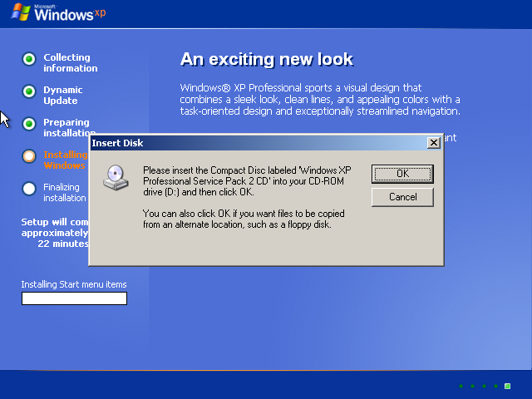Click the Finalizing installation step label
This screenshot has height=399, width=532.
65,192
